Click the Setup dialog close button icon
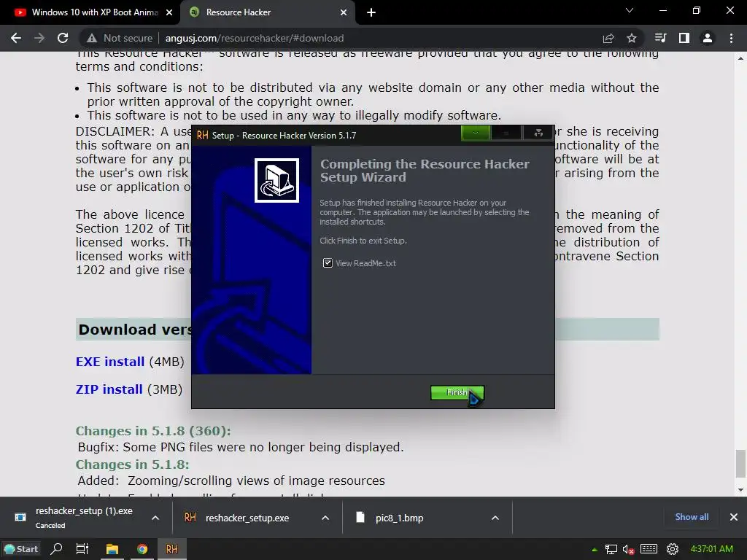This screenshot has height=560, width=747. click(x=538, y=133)
